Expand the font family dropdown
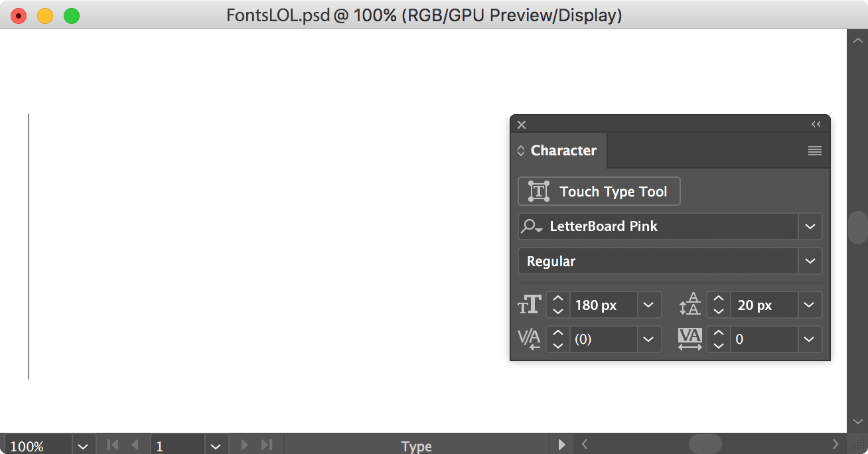This screenshot has height=454, width=868. pyautogui.click(x=810, y=226)
